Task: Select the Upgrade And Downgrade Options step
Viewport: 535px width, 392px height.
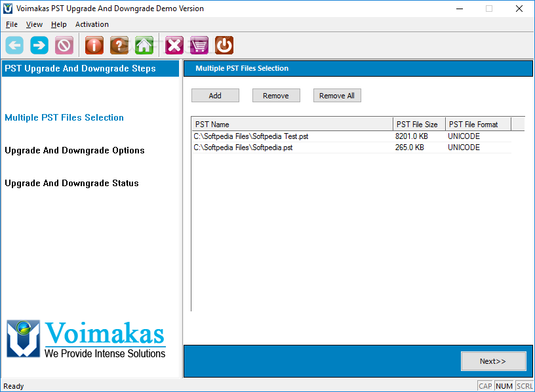Action: pos(75,151)
